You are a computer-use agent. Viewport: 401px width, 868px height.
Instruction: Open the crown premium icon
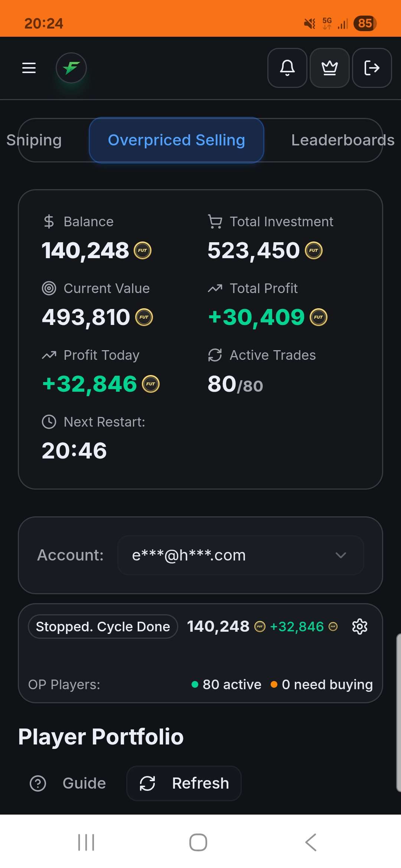point(329,68)
